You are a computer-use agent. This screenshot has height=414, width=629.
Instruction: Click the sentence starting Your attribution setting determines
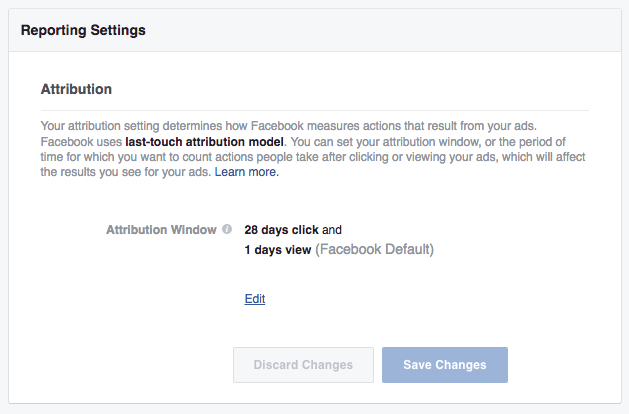coord(288,126)
